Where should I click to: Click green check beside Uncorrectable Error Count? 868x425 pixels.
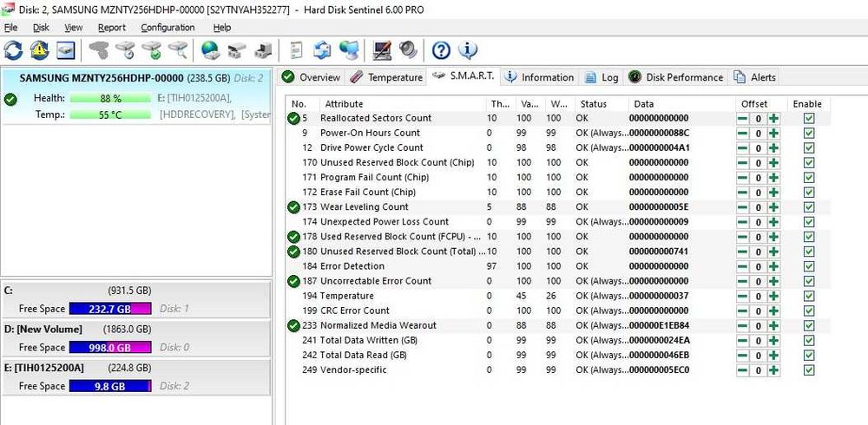tap(294, 281)
